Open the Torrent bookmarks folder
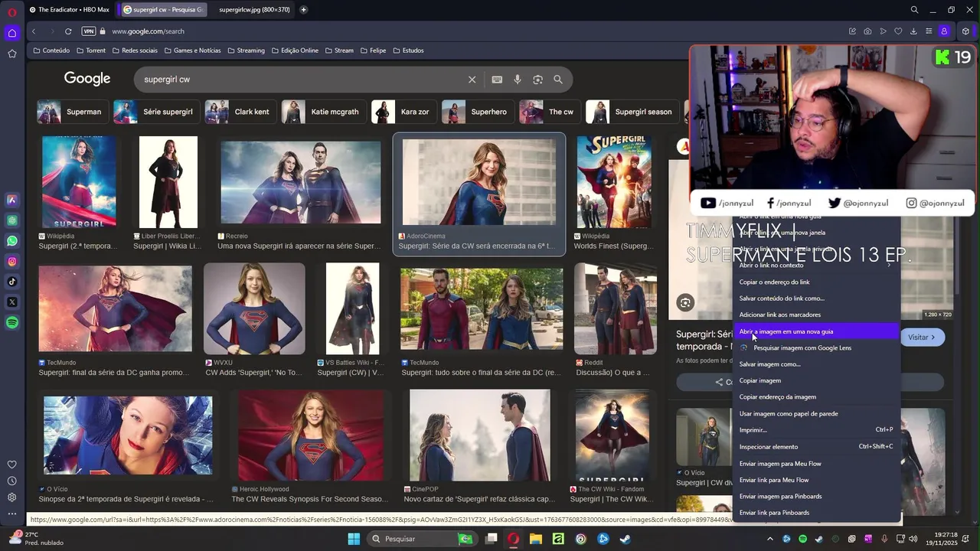 click(x=91, y=51)
